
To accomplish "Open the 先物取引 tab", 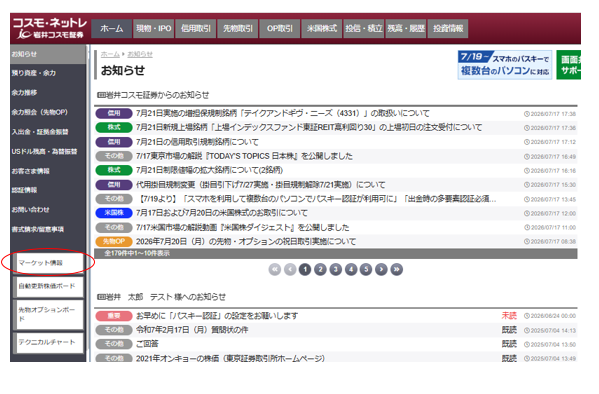I will point(238,29).
